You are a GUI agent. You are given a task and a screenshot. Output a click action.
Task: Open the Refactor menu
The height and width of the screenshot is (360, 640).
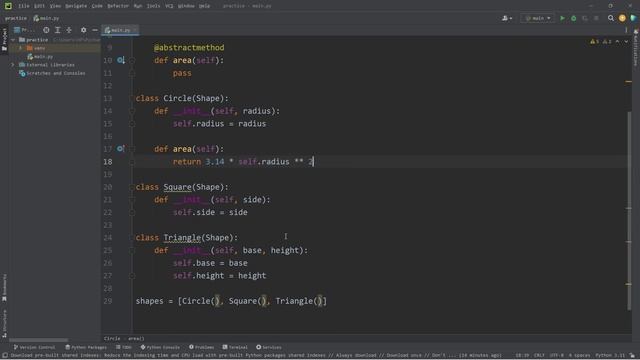[x=118, y=6]
